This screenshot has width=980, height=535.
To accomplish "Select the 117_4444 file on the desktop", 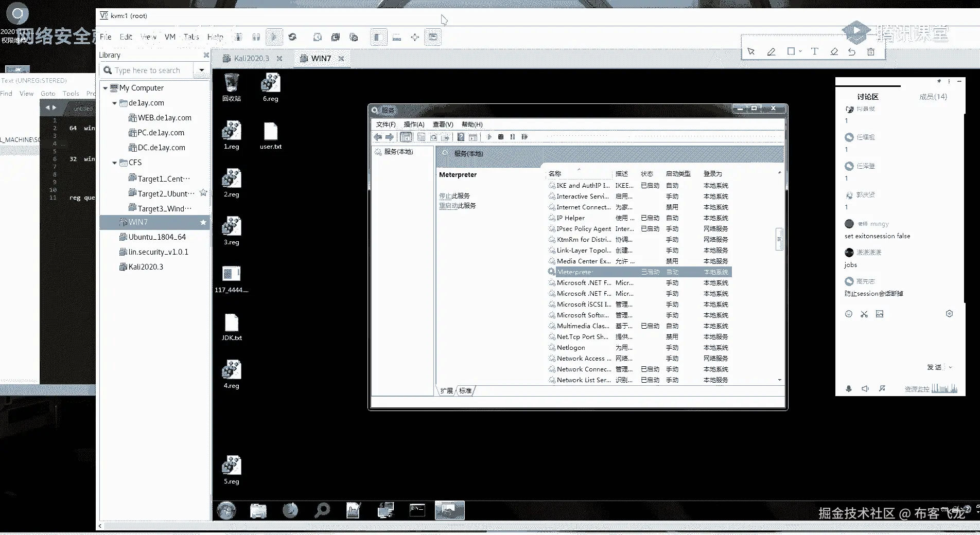I will [x=232, y=279].
